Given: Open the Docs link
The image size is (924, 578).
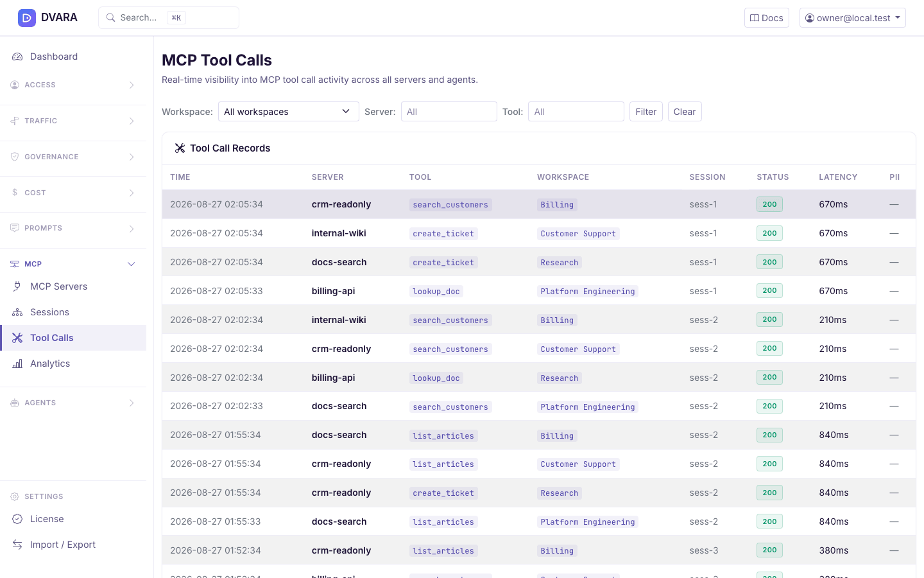Looking at the screenshot, I should pyautogui.click(x=767, y=18).
